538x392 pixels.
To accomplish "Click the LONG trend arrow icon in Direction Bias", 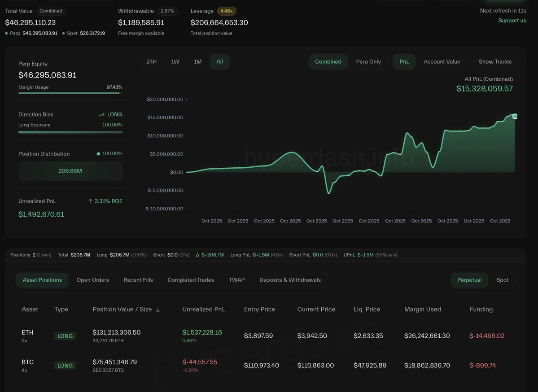I will pos(101,115).
